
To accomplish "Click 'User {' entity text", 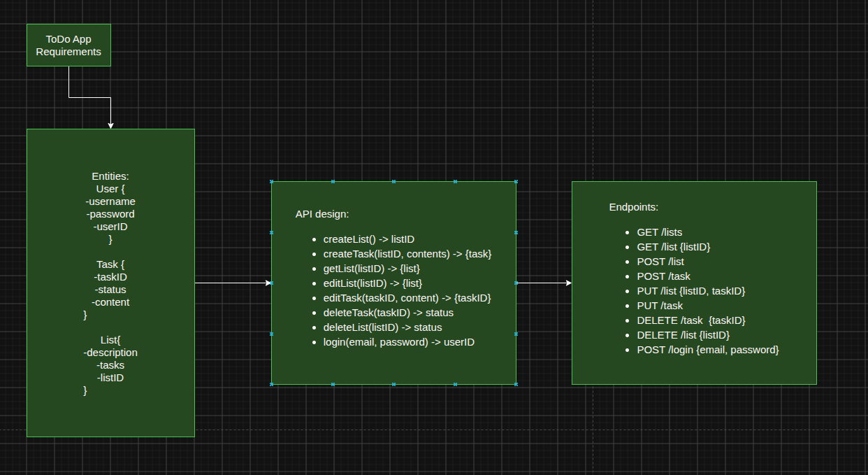I will [x=110, y=189].
